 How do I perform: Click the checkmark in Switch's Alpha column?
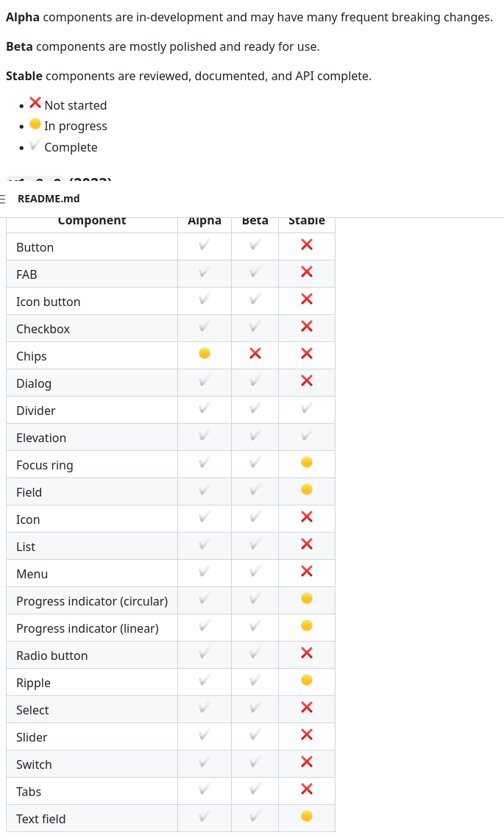click(205, 761)
